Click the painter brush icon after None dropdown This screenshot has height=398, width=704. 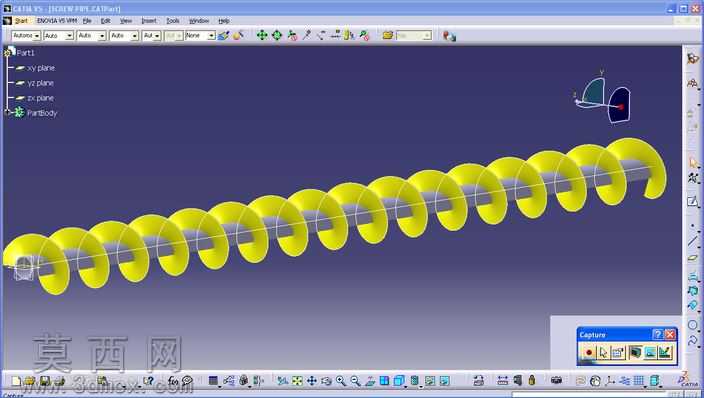click(x=223, y=35)
